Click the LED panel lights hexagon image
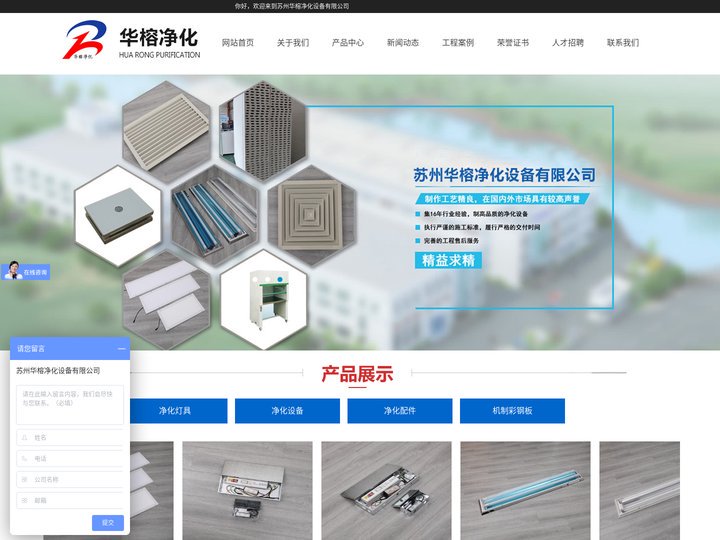The width and height of the screenshot is (720, 540). 166,299
